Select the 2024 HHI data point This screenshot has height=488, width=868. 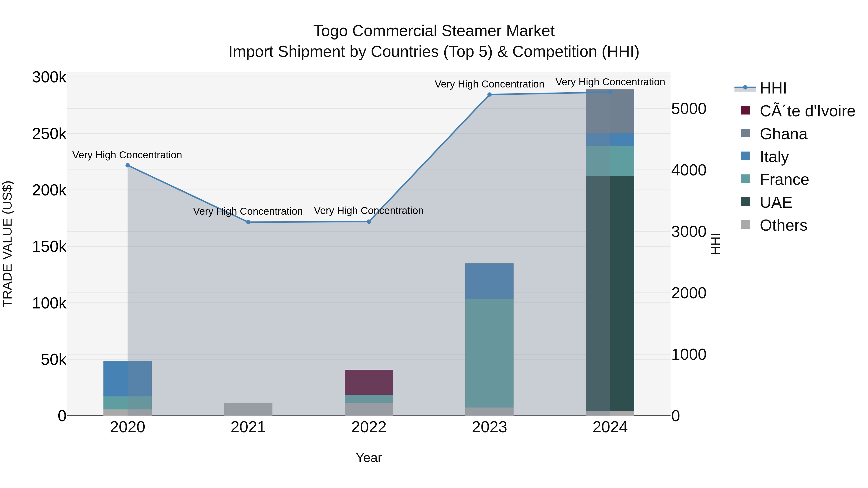(610, 92)
